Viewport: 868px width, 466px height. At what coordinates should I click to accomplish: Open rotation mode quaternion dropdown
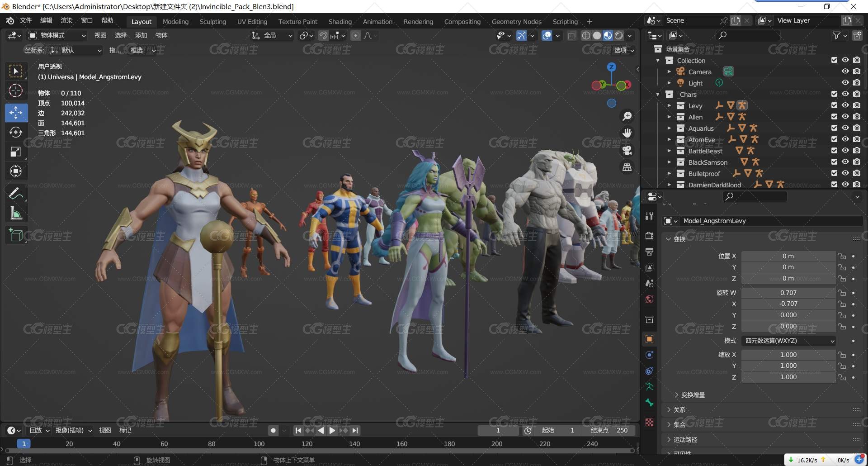coord(788,341)
